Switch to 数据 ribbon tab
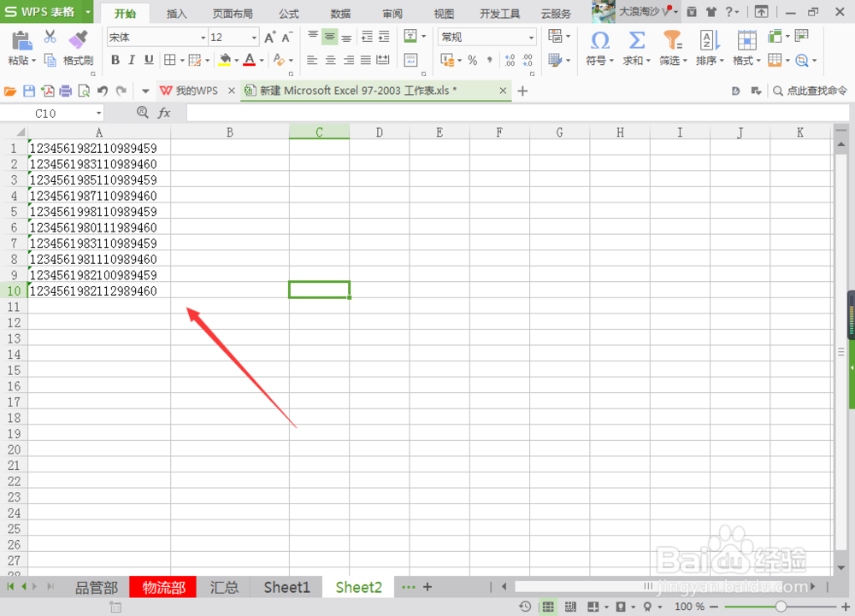 tap(340, 14)
